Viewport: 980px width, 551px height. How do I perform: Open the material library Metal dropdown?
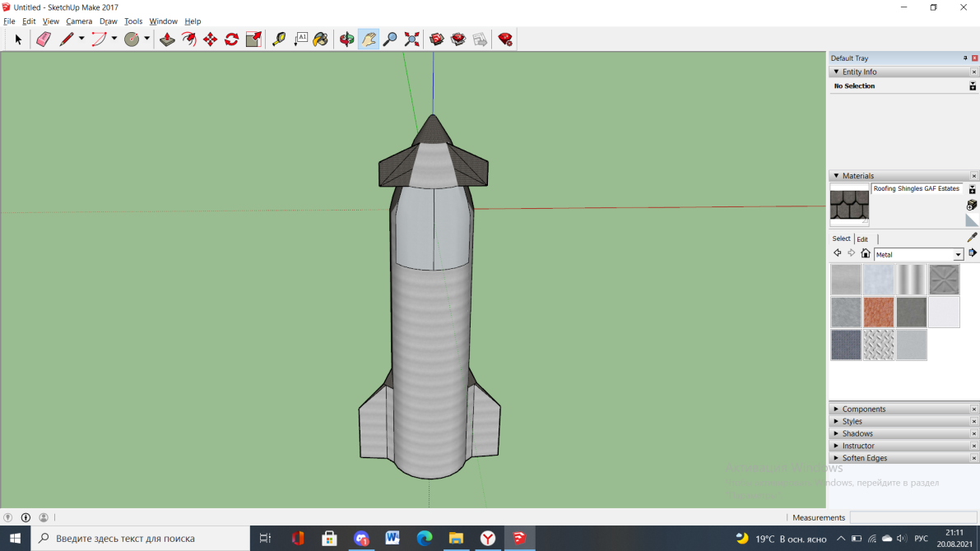tap(958, 255)
